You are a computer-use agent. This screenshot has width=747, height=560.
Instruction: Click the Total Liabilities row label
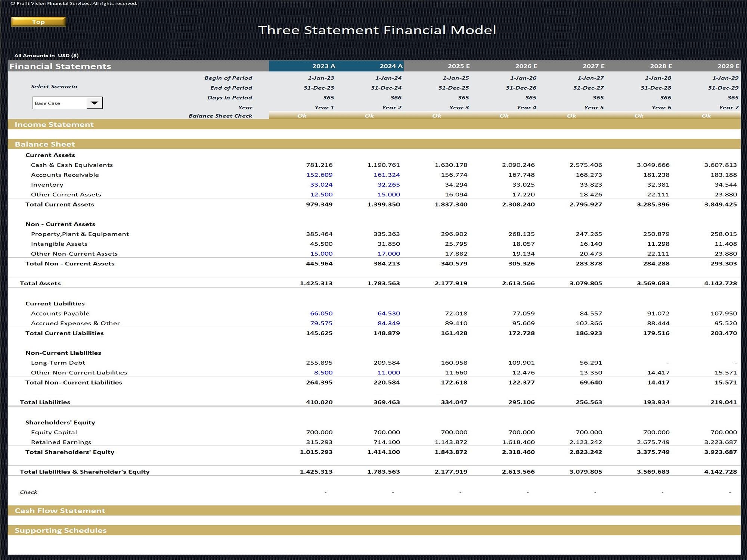45,402
